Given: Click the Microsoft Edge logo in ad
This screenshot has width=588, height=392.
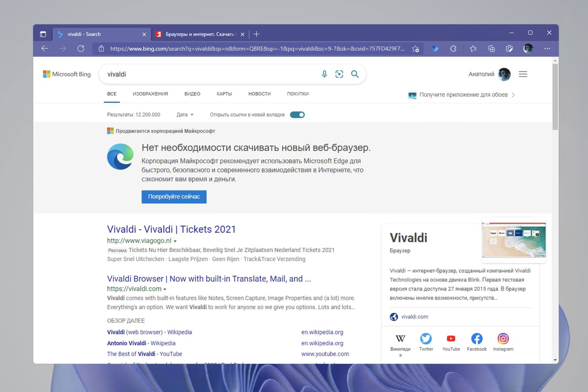Looking at the screenshot, I should [120, 157].
